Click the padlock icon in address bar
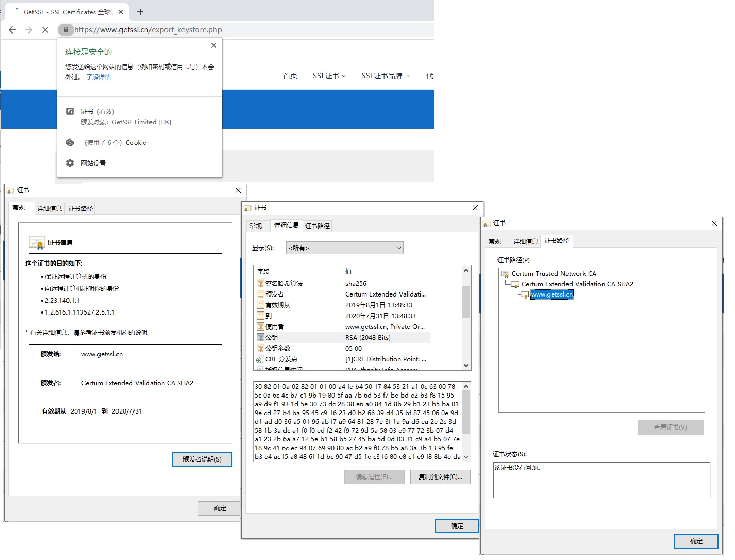Screen dimensions: 735x560 [x=65, y=30]
